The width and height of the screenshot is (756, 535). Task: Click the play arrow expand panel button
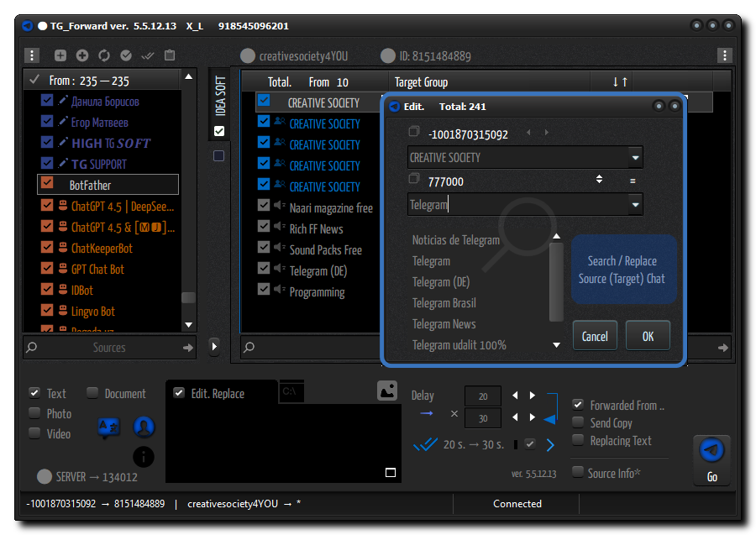(x=214, y=345)
